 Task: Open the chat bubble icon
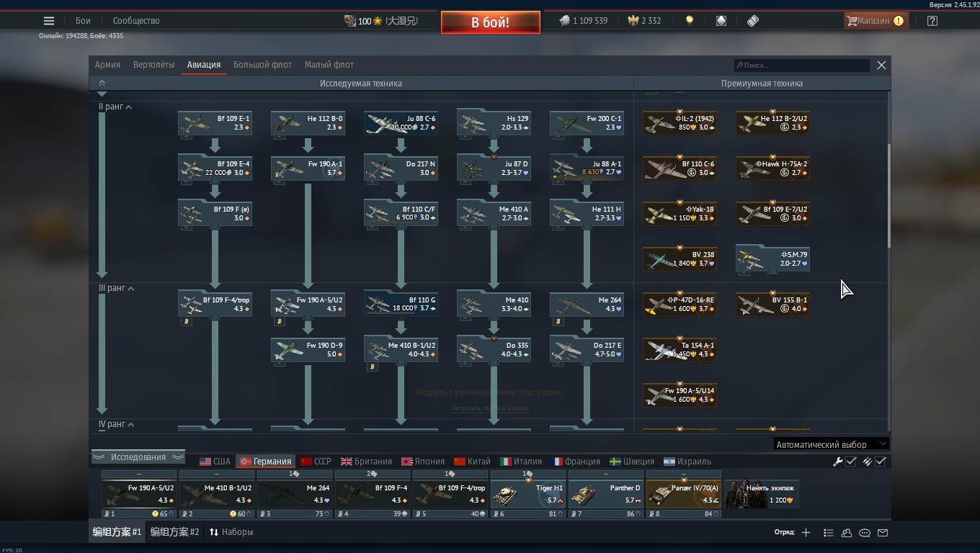tap(865, 532)
